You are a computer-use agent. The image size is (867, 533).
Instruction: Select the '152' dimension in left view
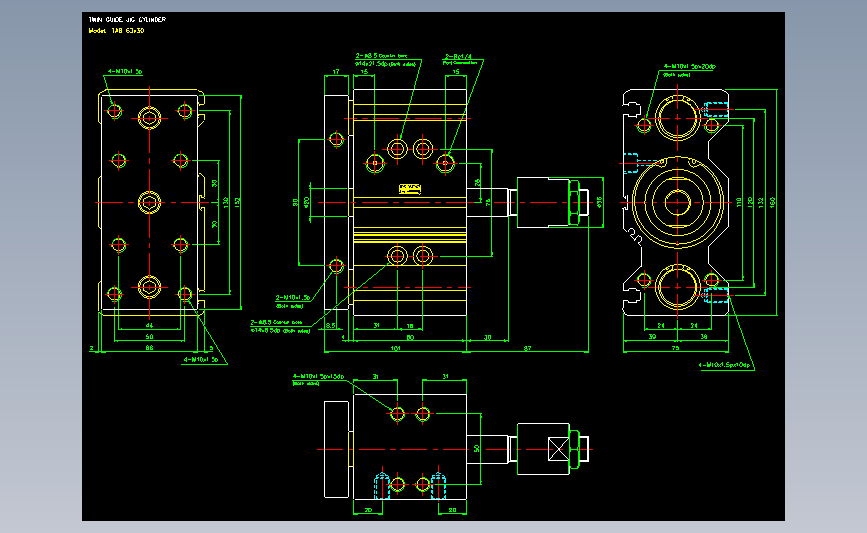(238, 202)
